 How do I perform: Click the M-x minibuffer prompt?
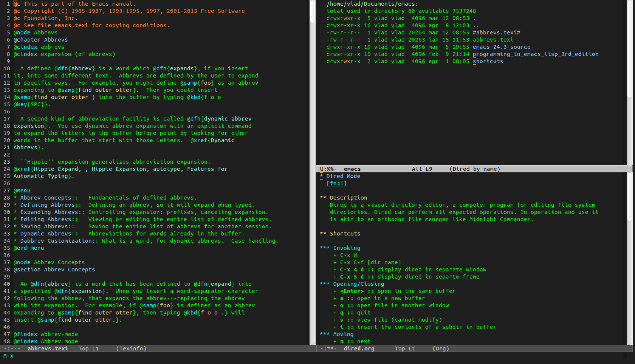point(8,356)
